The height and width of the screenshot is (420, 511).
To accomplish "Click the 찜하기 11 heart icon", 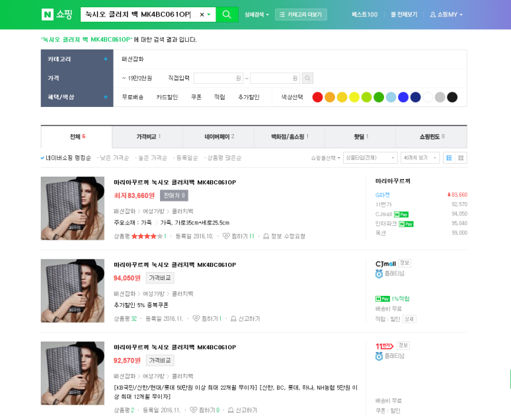I will click(226, 236).
